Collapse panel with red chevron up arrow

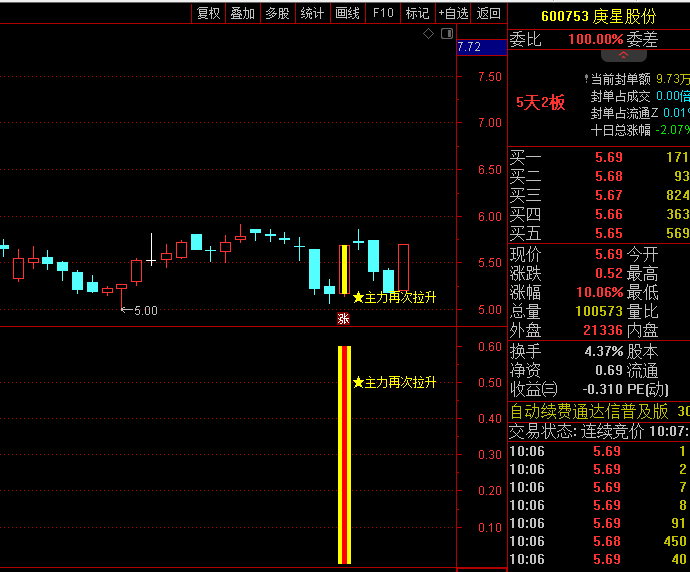[624, 55]
